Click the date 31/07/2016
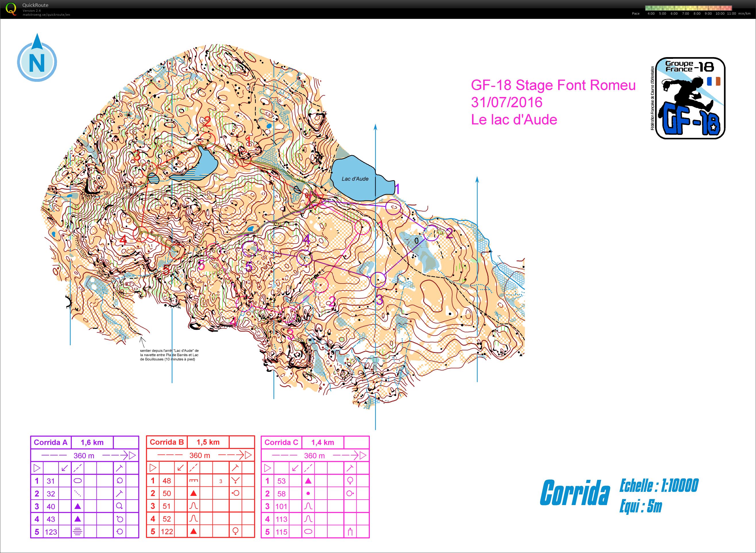 point(506,102)
